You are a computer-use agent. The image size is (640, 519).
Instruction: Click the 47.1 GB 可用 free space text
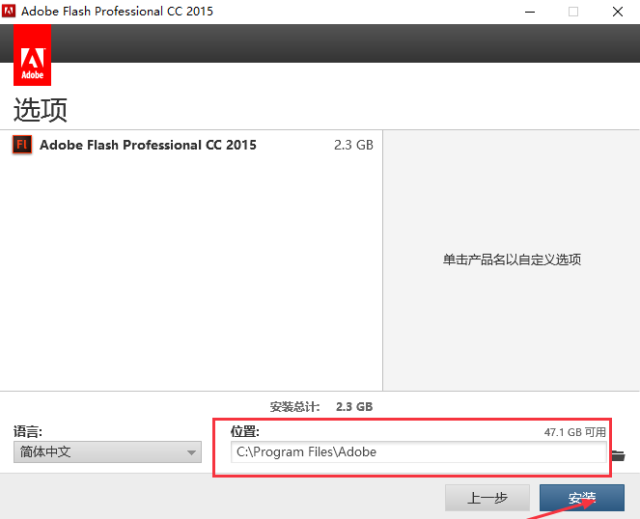pos(574,432)
